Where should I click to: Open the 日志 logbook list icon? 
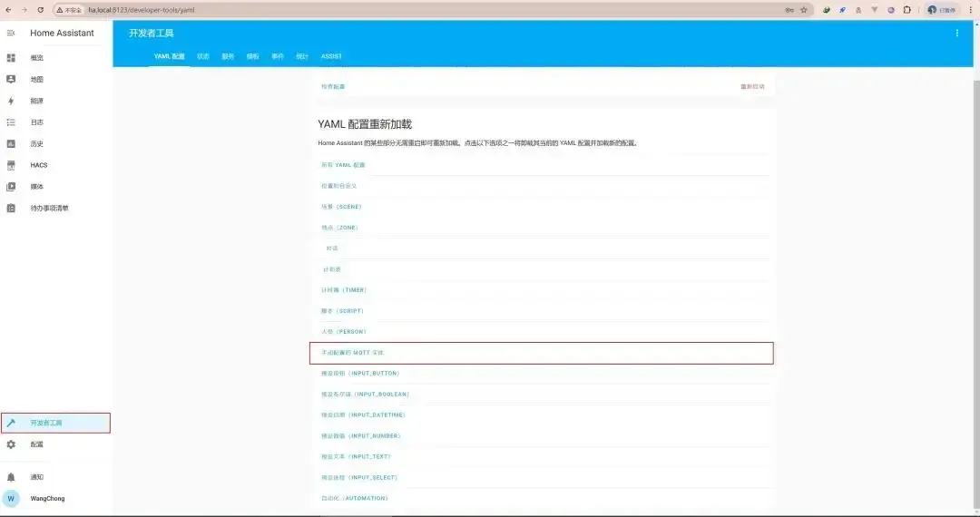(x=11, y=122)
